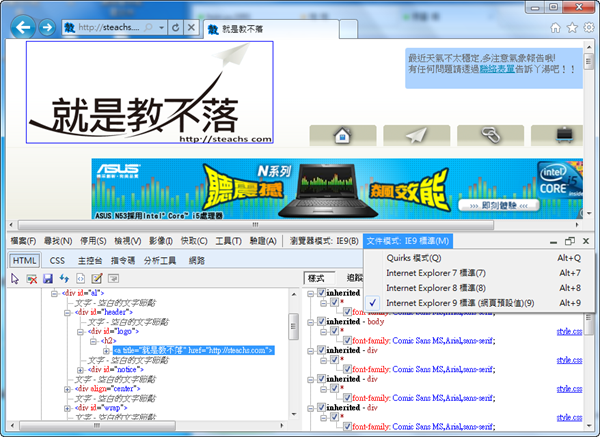Image resolution: width=600 pixels, height=437 pixels.
Task: Refresh the DOM tree icon
Action: (64, 279)
